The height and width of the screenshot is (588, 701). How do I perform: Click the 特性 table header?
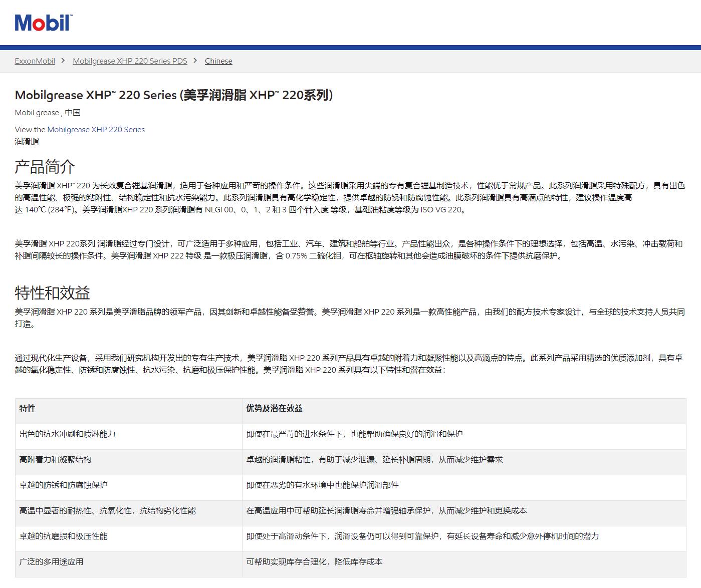[x=129, y=411]
